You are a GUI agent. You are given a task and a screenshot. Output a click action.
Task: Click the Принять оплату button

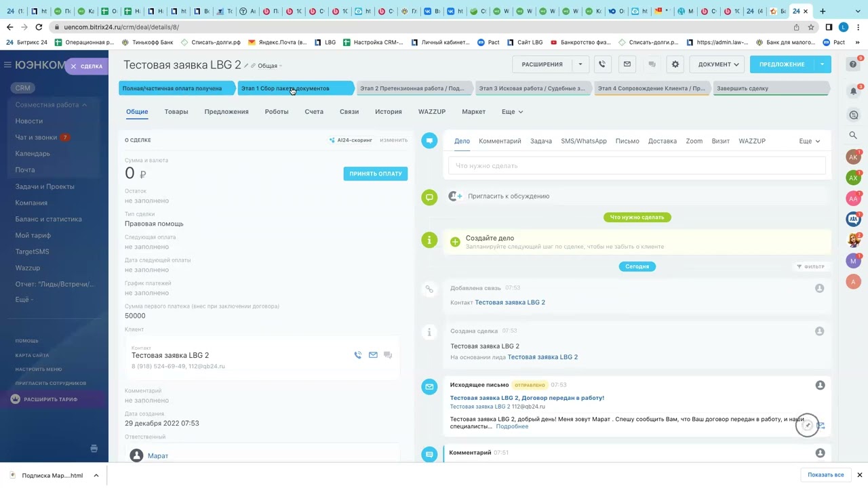(x=375, y=174)
